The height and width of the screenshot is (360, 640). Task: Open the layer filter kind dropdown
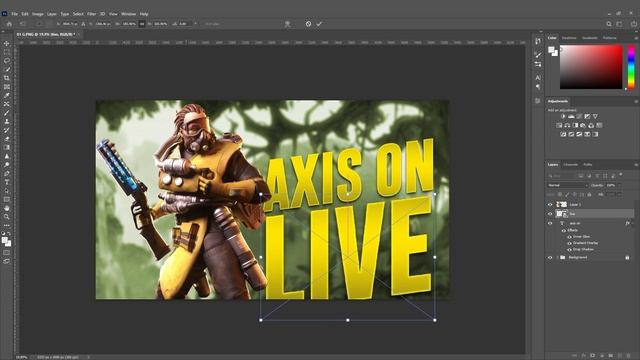coord(562,176)
